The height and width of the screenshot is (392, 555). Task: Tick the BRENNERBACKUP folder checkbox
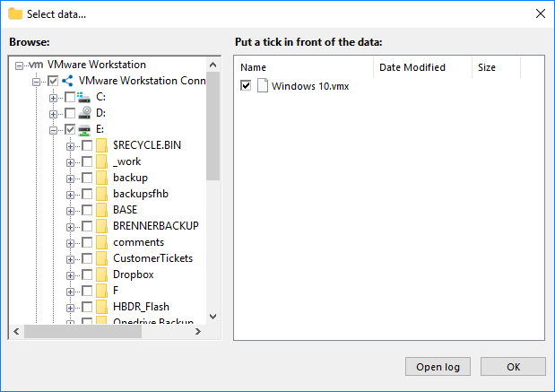click(87, 226)
